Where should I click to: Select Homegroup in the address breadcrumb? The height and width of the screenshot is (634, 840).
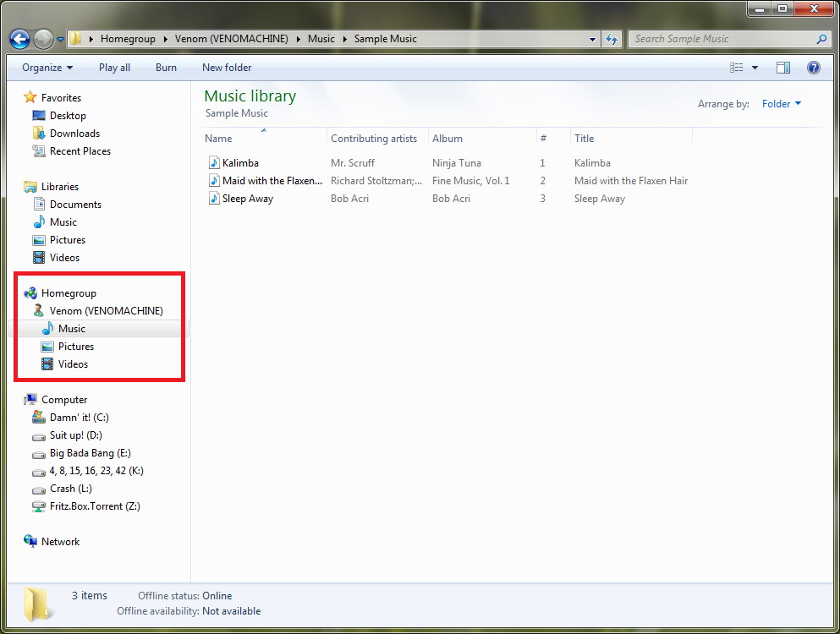128,39
